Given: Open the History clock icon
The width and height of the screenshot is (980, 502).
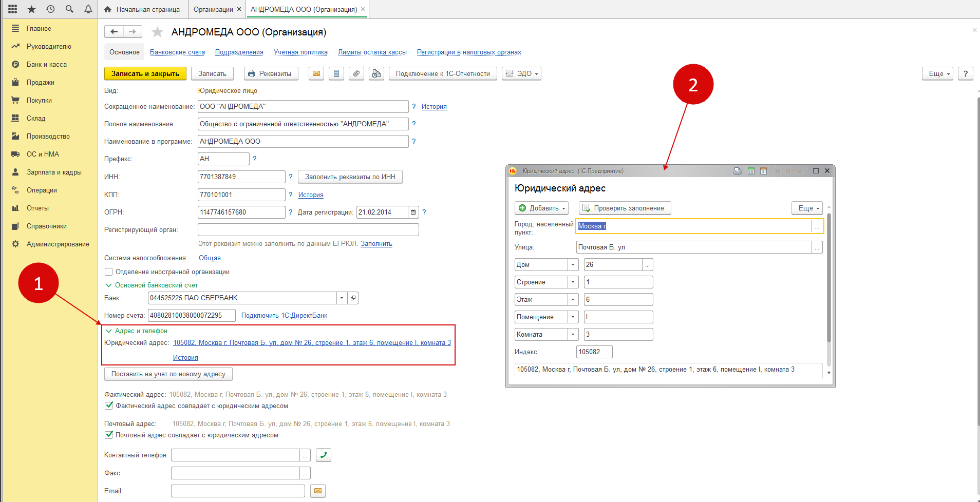Looking at the screenshot, I should pyautogui.click(x=50, y=9).
